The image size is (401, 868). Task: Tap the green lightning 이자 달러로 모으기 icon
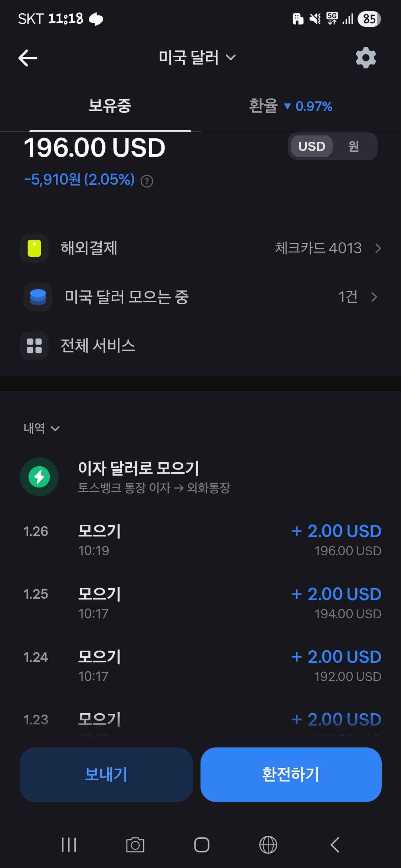pyautogui.click(x=39, y=477)
